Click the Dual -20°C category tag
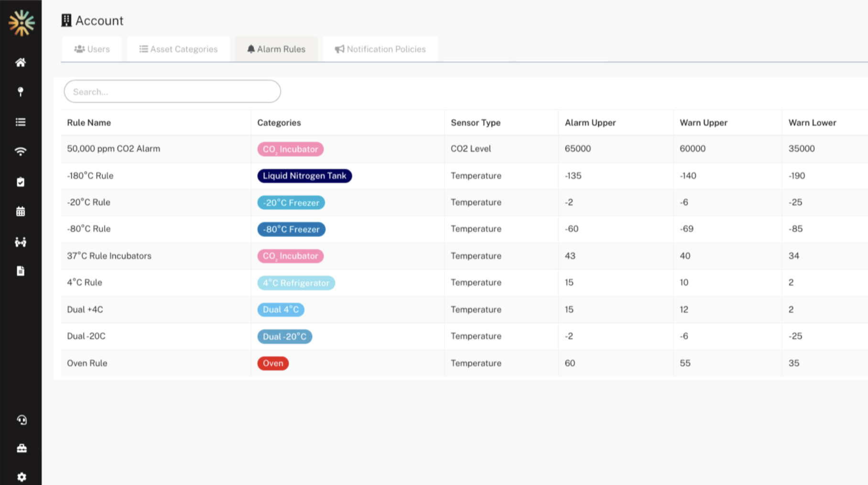 285,337
